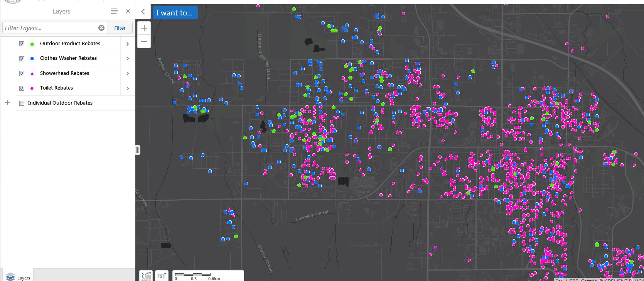Screen dimensions: 644x281
Task: Close the Layers panel
Action: pos(128,12)
